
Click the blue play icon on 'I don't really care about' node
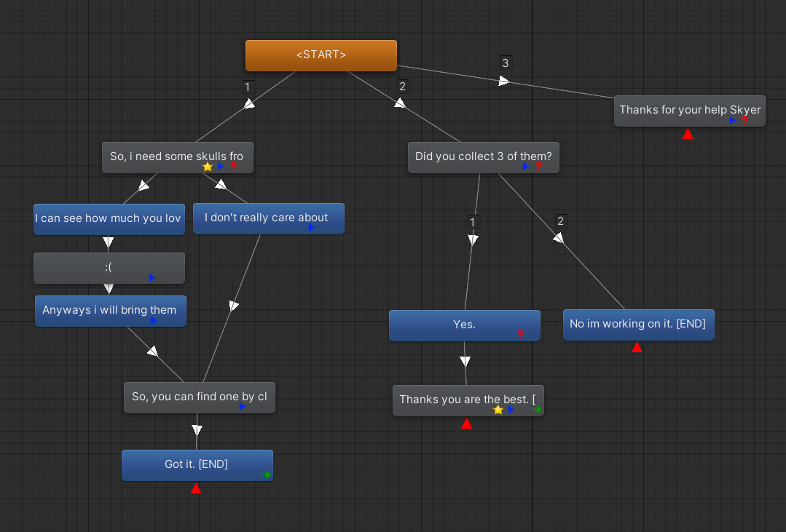pos(312,228)
